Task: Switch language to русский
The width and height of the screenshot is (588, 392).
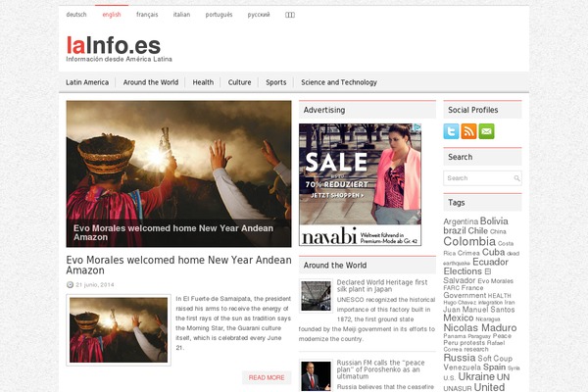Action: 259,15
